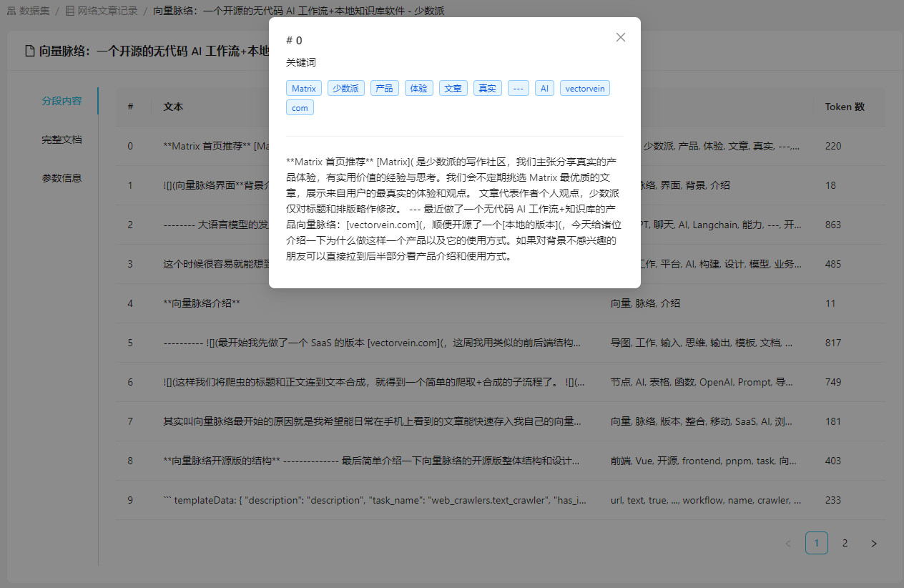Switch to the 完整文档 tab
904x588 pixels.
(x=62, y=139)
